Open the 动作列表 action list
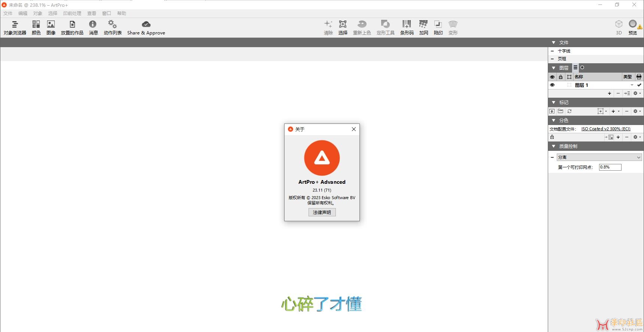The image size is (644, 332). click(x=113, y=28)
